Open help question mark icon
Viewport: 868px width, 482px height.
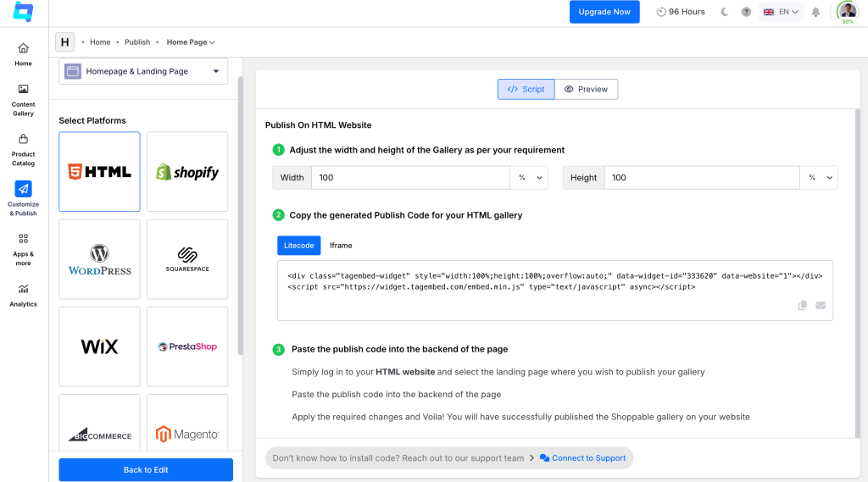746,12
